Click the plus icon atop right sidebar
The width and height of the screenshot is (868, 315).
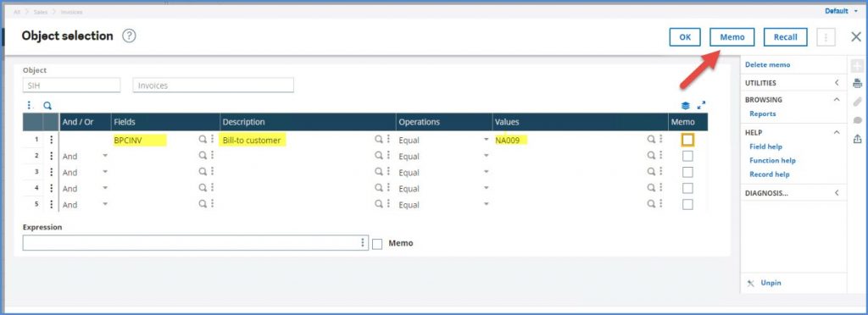[x=858, y=66]
